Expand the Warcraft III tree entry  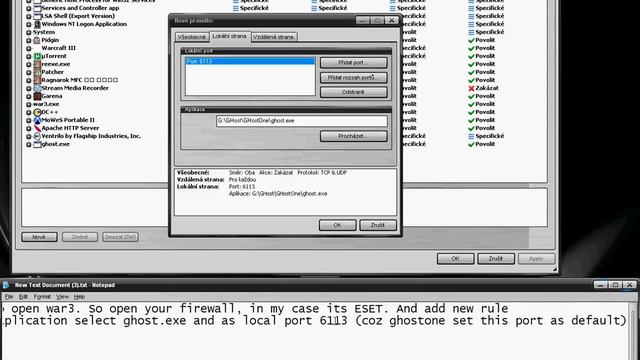[x=29, y=48]
